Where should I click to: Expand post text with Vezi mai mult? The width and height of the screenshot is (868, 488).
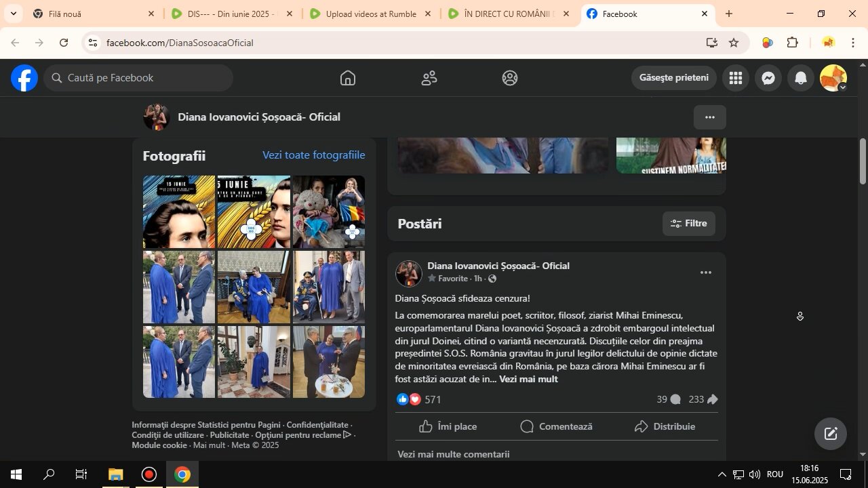[x=528, y=380]
